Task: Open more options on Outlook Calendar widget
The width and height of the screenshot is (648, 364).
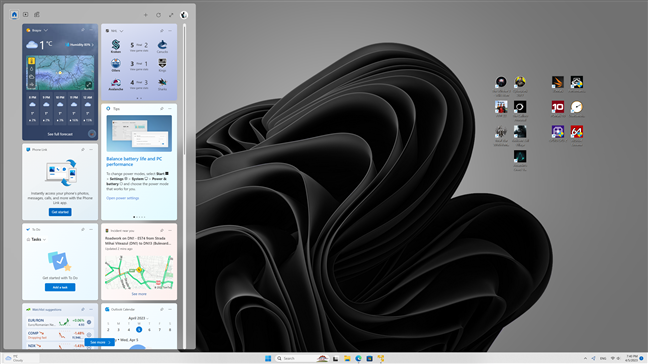Action: (x=170, y=309)
